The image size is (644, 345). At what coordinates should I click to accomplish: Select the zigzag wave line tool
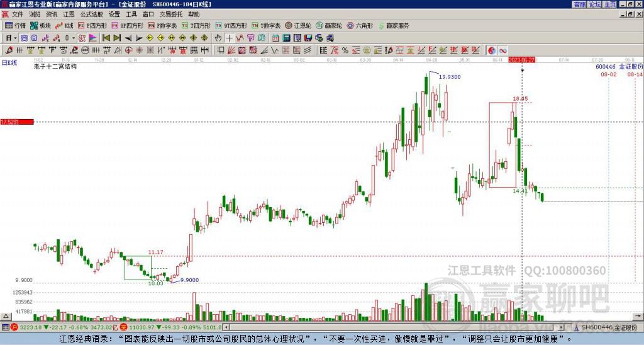coord(274,50)
